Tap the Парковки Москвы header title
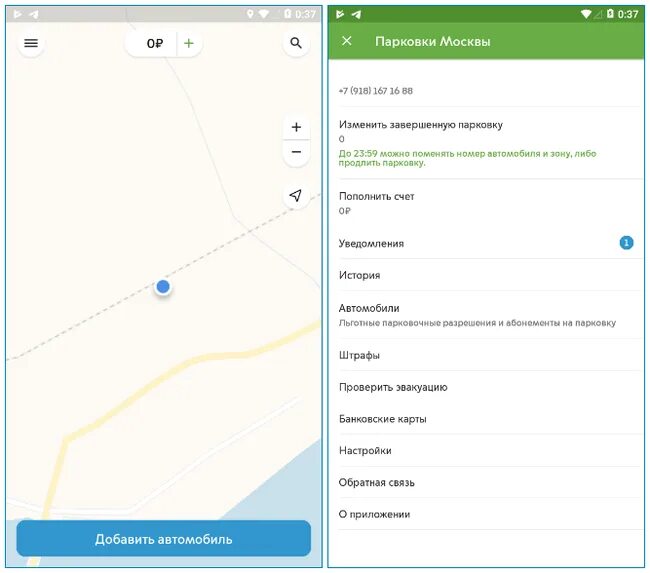 pos(432,41)
